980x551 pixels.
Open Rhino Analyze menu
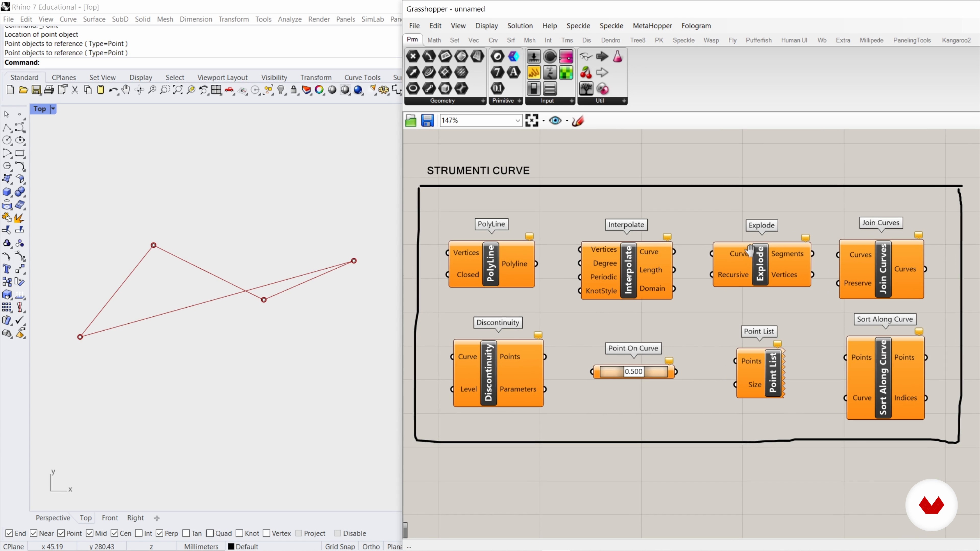point(289,19)
